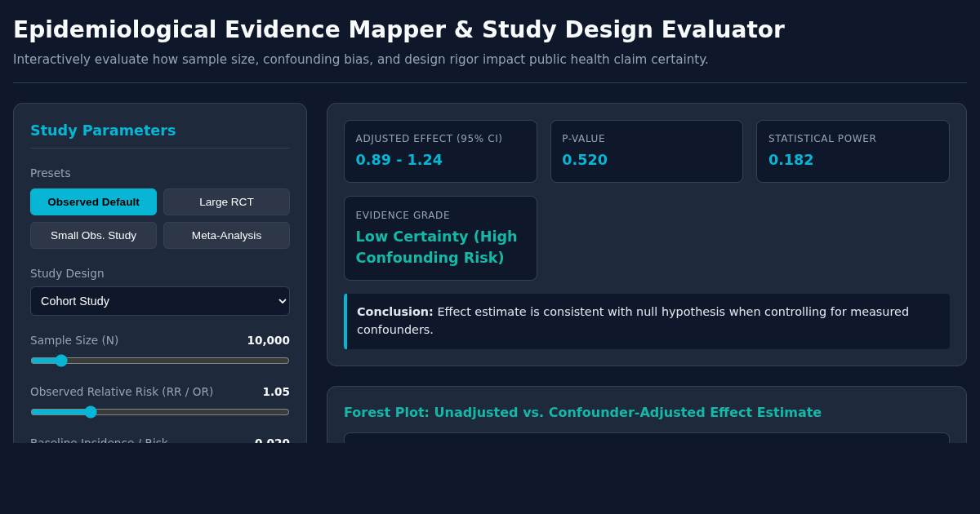Click the Low Certainty evidence grade text
The height and width of the screenshot is (514, 980).
pyautogui.click(x=436, y=246)
